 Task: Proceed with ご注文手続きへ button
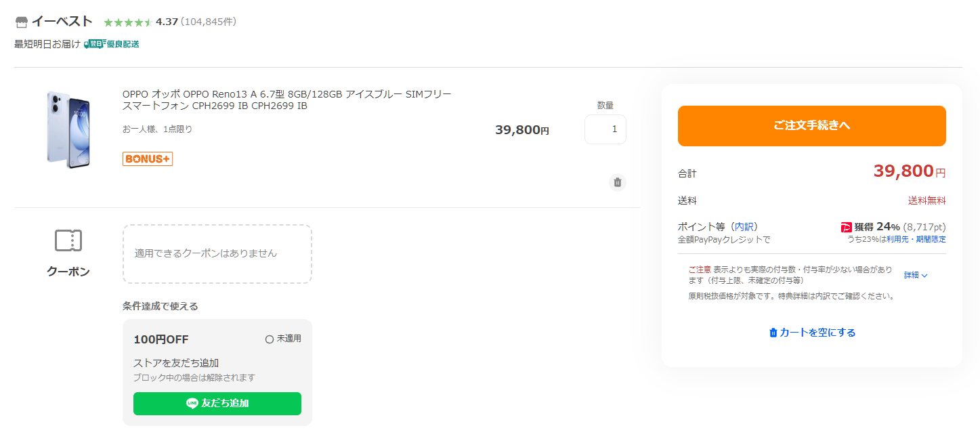coord(812,126)
